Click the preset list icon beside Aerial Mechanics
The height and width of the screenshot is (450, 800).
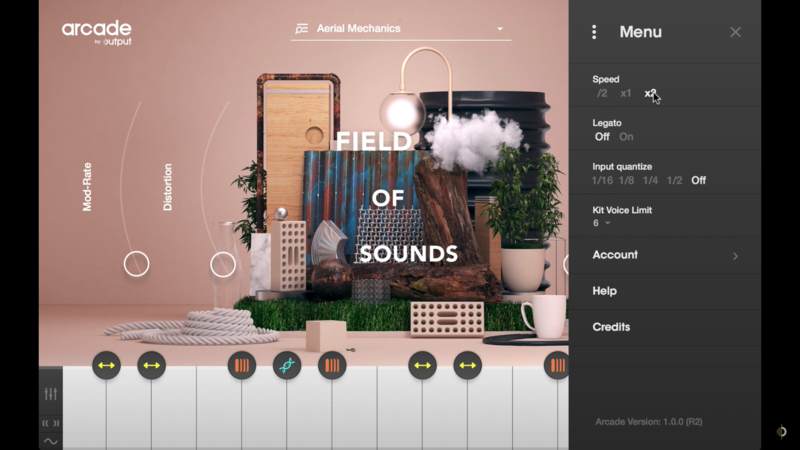pyautogui.click(x=302, y=29)
